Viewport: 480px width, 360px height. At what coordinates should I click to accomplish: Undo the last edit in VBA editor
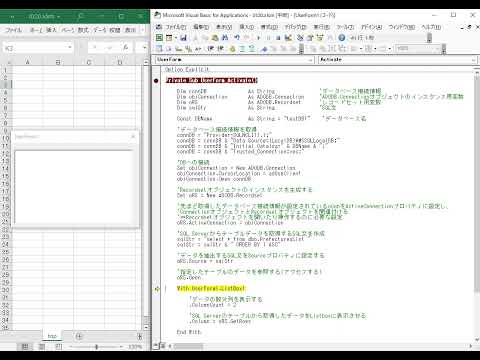(x=237, y=38)
